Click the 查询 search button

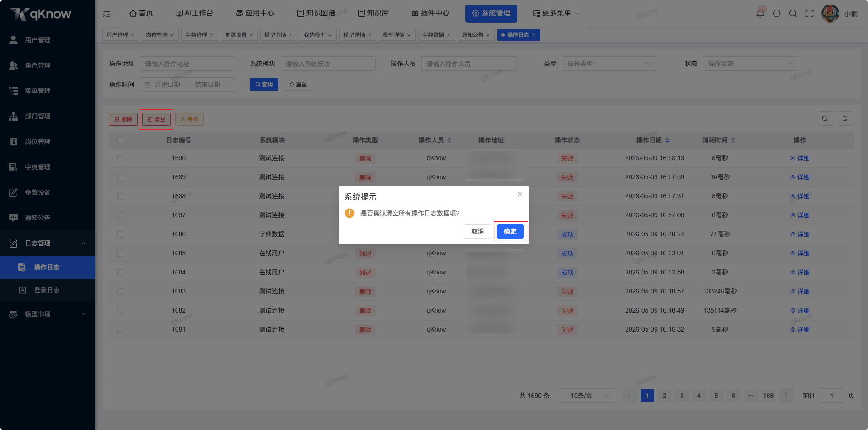(264, 84)
